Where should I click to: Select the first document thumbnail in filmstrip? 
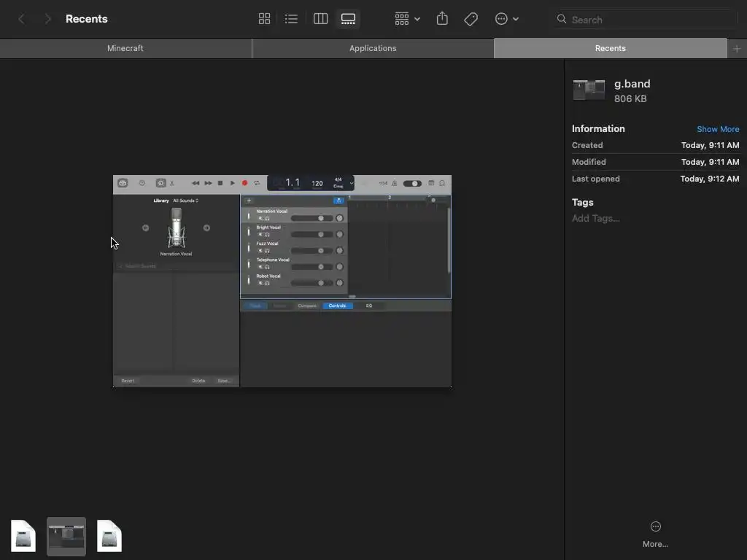[23, 536]
